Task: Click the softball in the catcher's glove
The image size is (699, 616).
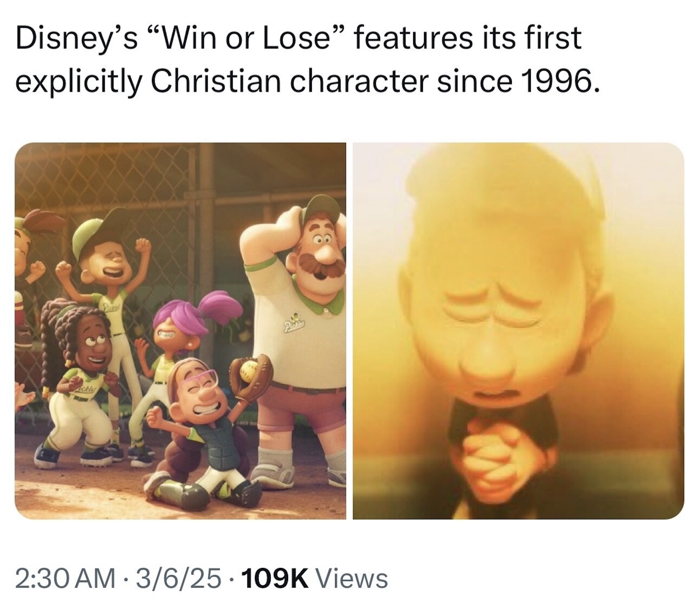Action: point(249,366)
